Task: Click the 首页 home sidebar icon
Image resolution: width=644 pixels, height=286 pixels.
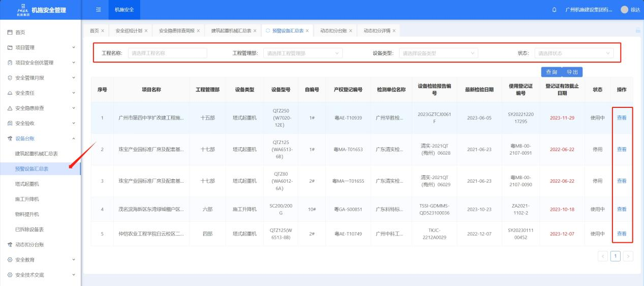Action: 10,33
